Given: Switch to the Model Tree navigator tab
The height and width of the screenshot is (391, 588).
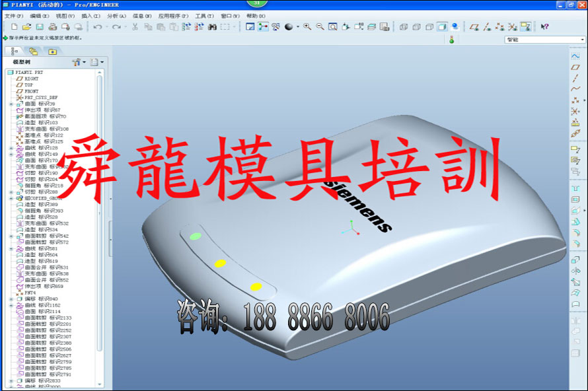Looking at the screenshot, I should coord(15,52).
